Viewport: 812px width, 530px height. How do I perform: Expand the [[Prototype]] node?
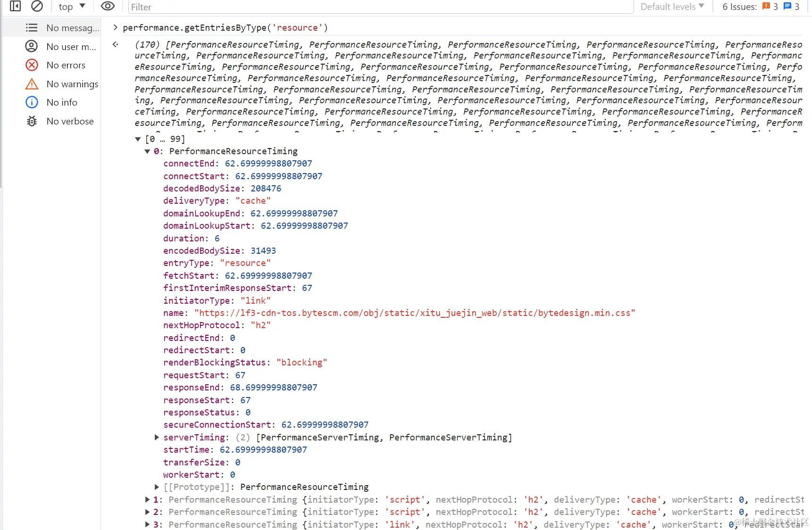[x=157, y=487]
